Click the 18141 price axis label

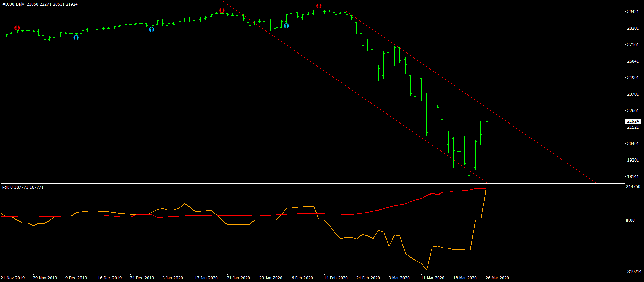[633, 177]
